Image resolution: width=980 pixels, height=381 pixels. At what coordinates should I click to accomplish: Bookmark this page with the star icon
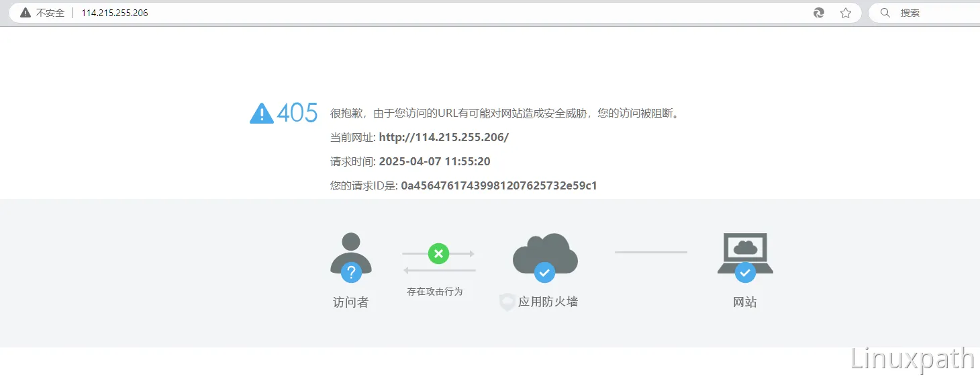pos(846,13)
